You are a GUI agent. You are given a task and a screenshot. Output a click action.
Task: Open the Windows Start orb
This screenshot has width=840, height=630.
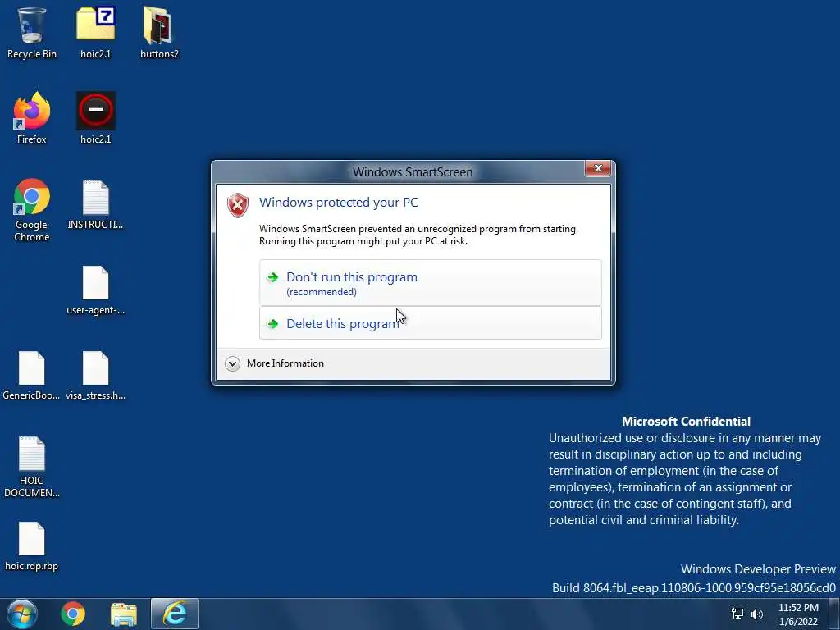click(22, 614)
